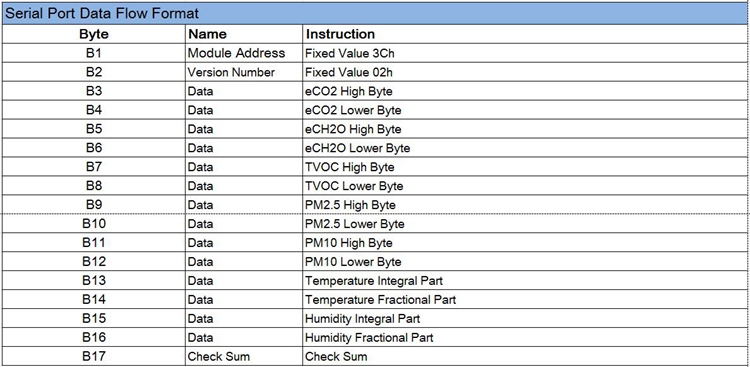Viewport: 750px width, 367px height.
Task: Select the B17 byte cell
Action: (94, 356)
